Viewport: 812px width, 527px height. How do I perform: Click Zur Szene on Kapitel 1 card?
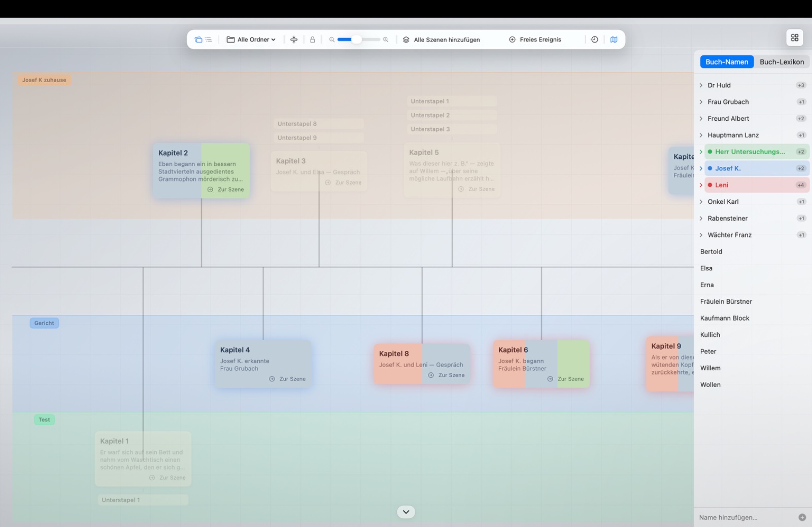pyautogui.click(x=167, y=478)
